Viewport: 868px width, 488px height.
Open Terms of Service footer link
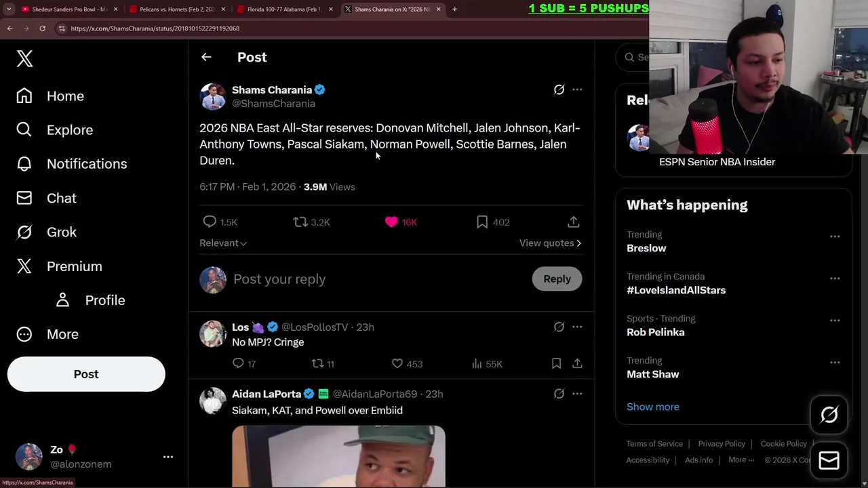click(x=654, y=444)
